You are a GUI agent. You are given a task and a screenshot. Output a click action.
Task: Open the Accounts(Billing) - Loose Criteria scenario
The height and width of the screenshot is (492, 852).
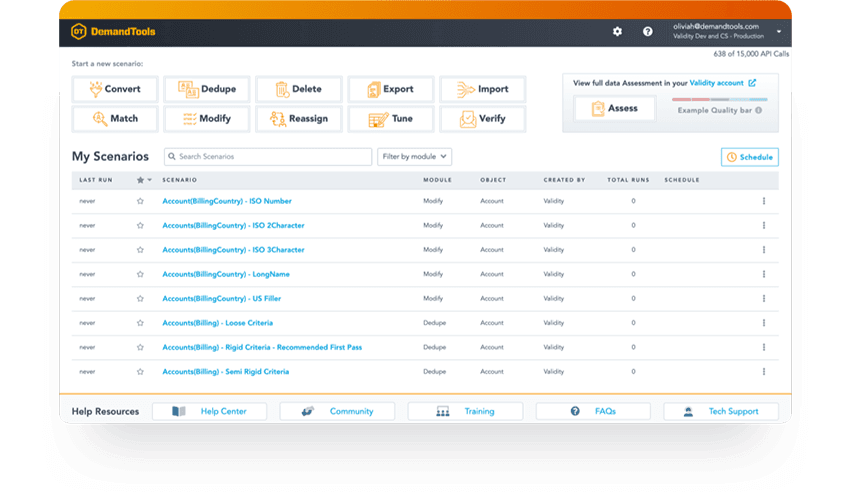pos(217,323)
